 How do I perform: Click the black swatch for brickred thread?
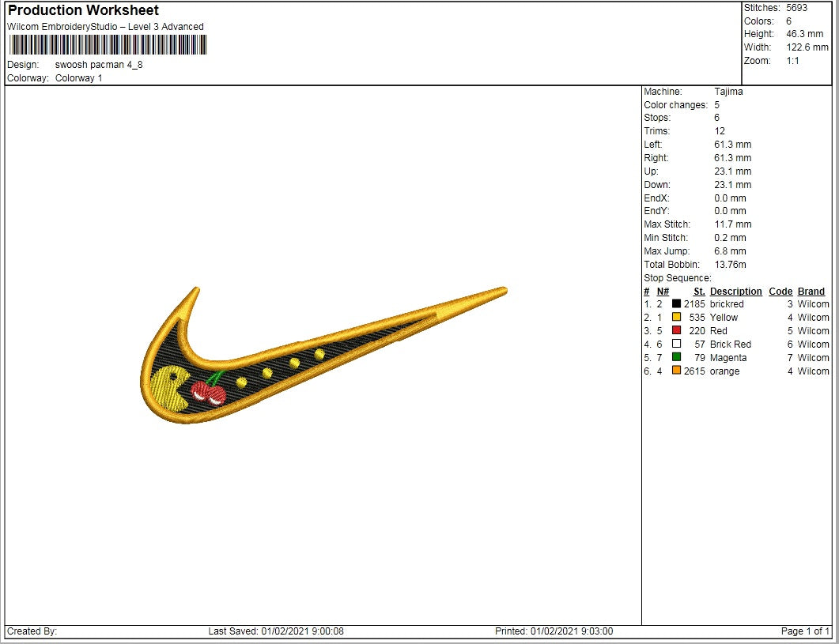[676, 304]
